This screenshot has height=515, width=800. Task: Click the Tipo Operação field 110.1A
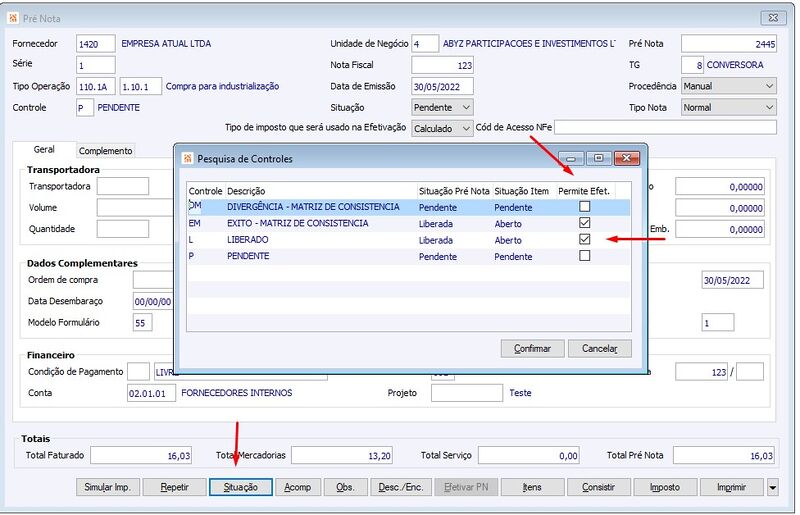[x=96, y=86]
